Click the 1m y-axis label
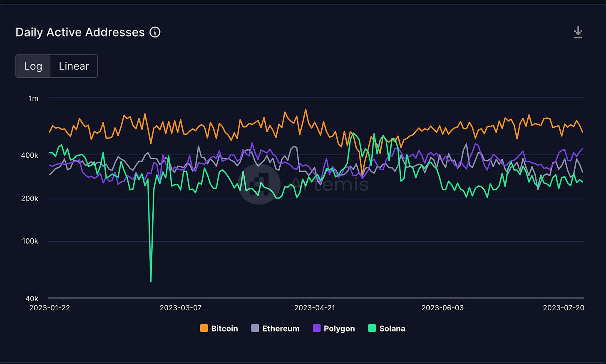The image size is (606, 364). (33, 98)
